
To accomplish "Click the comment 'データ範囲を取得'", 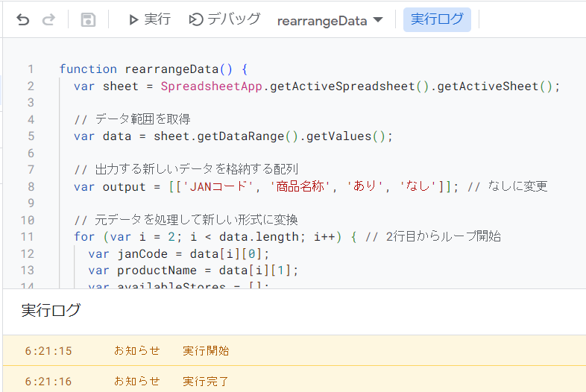I will (142, 119).
